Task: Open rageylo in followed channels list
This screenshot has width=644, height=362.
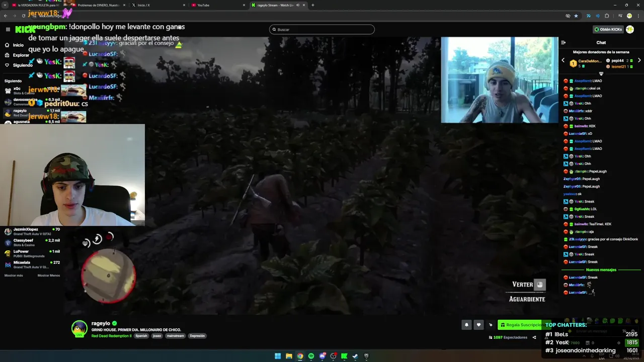Action: pos(31,113)
